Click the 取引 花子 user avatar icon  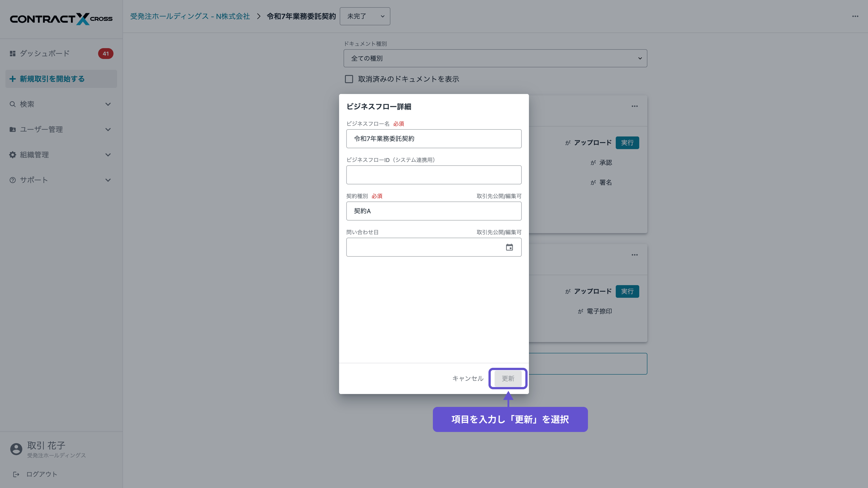16,449
